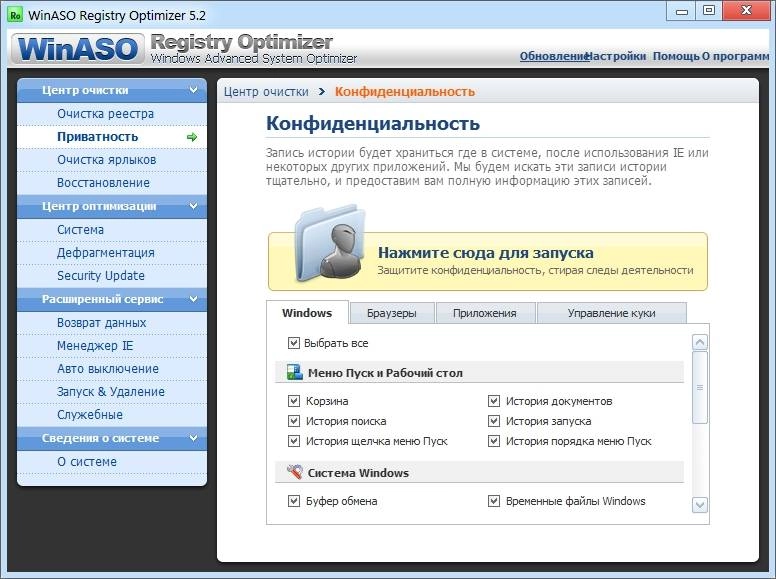Image resolution: width=776 pixels, height=579 pixels.
Task: Disable История порядка меню Пуск checkbox
Action: (494, 441)
